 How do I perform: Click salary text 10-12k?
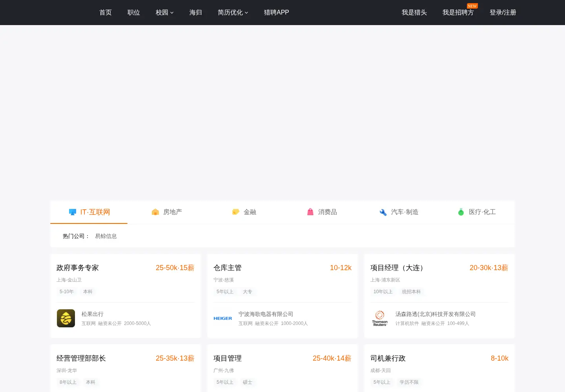341,268
